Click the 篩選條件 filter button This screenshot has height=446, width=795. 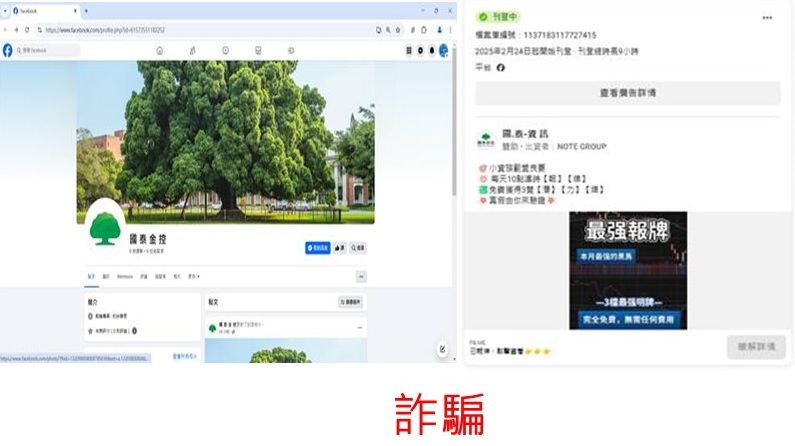tap(351, 302)
